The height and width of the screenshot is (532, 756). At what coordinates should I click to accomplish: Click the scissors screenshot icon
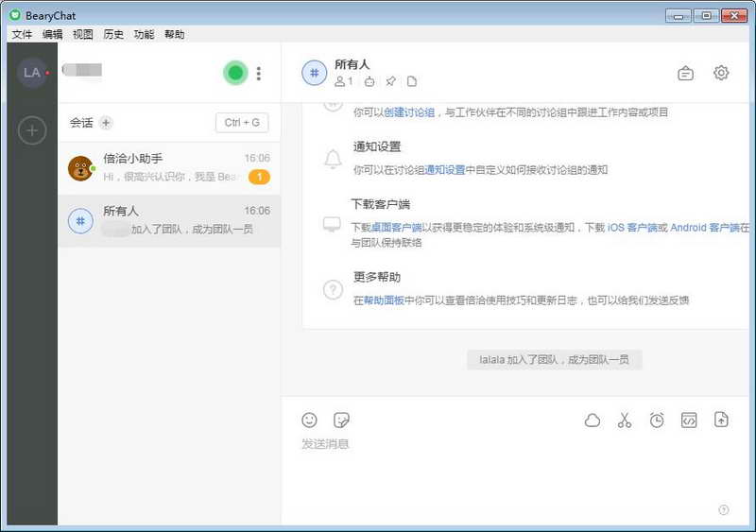coord(625,420)
